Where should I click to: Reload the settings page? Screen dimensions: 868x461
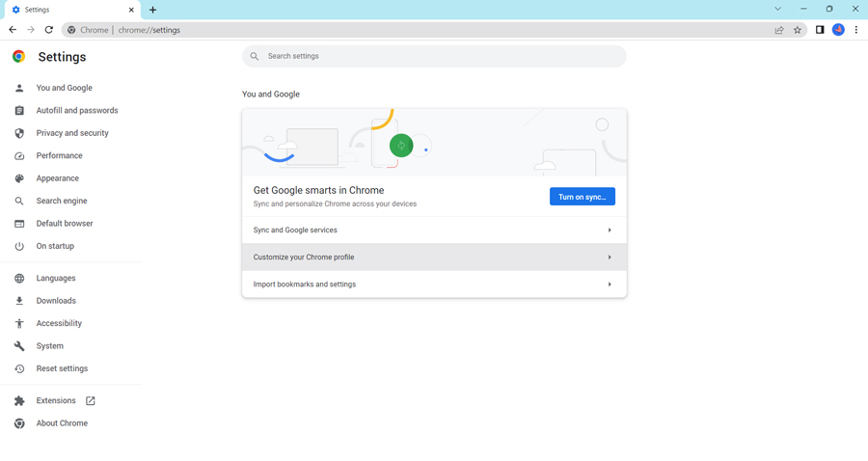(x=49, y=30)
